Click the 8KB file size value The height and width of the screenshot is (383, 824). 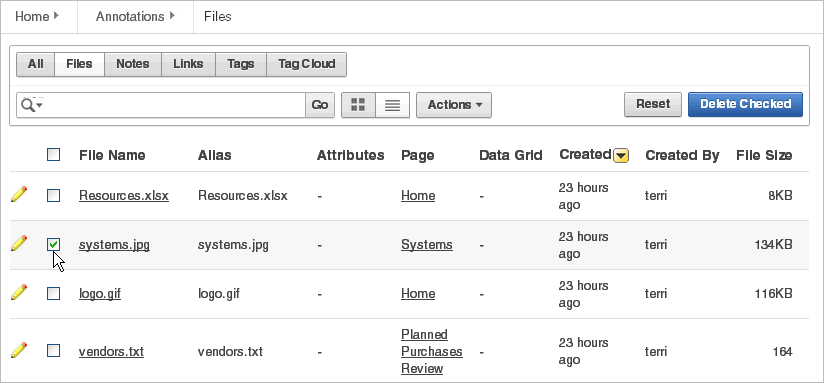[780, 196]
